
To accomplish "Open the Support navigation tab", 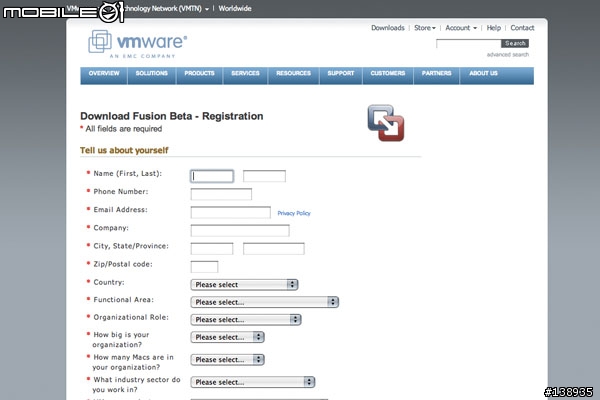I will pos(341,75).
